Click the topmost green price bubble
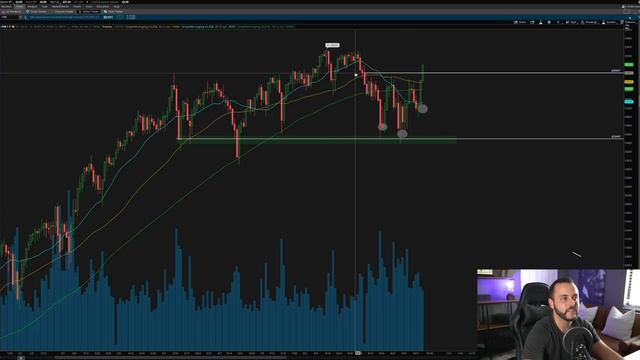This screenshot has width=640, height=360. (x=629, y=64)
